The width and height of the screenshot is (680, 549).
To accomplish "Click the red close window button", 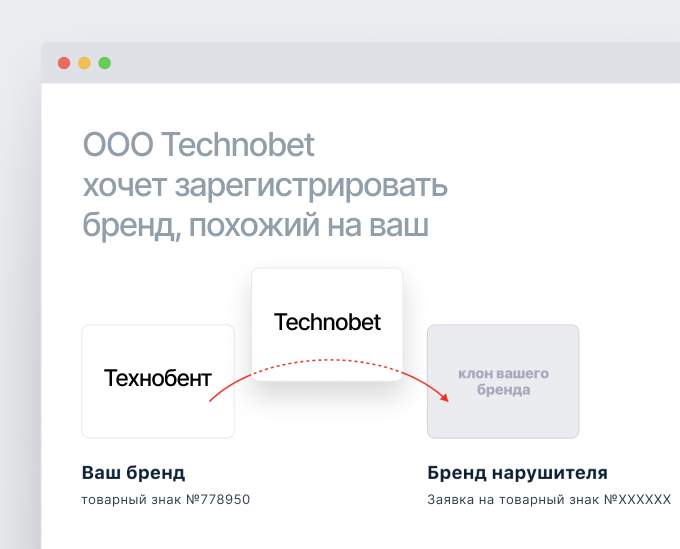I will point(64,63).
